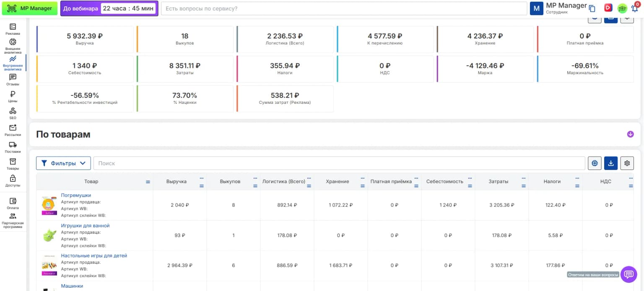The width and height of the screenshot is (644, 291).
Task: Click the blue M profile avatar
Action: click(x=537, y=8)
